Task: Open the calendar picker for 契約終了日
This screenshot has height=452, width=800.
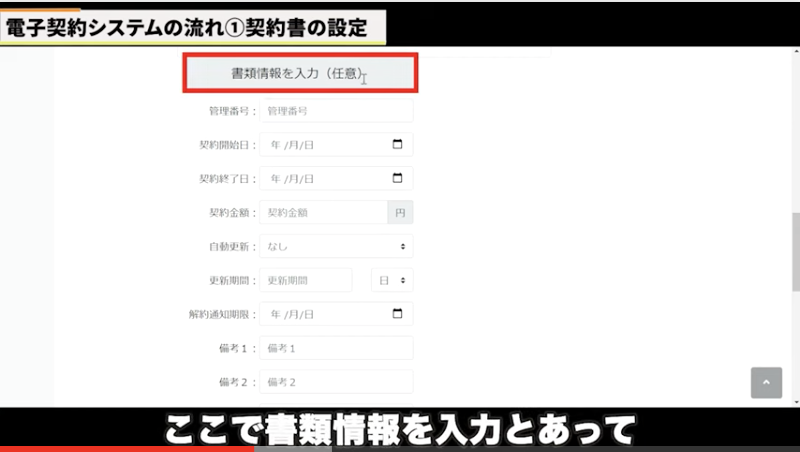Action: 397,179
